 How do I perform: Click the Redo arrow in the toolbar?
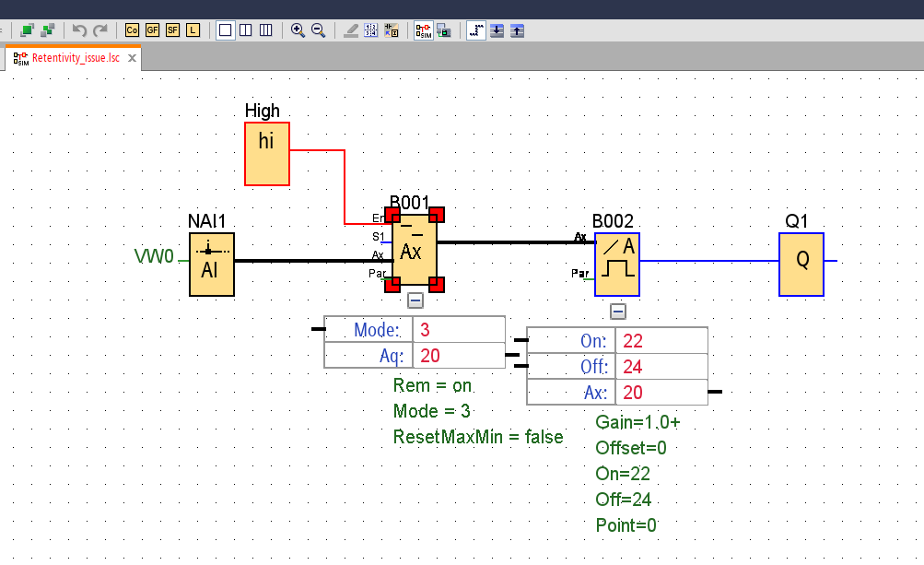point(100,30)
